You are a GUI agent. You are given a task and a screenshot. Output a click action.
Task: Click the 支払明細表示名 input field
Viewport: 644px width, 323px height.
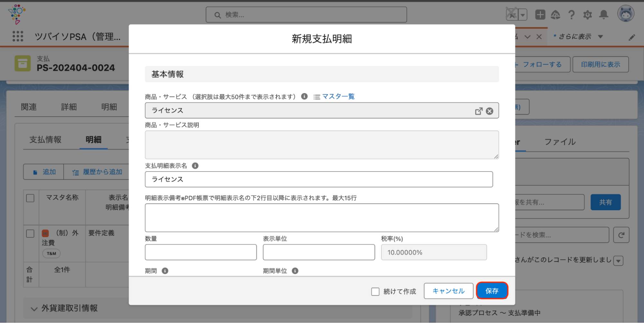point(319,179)
